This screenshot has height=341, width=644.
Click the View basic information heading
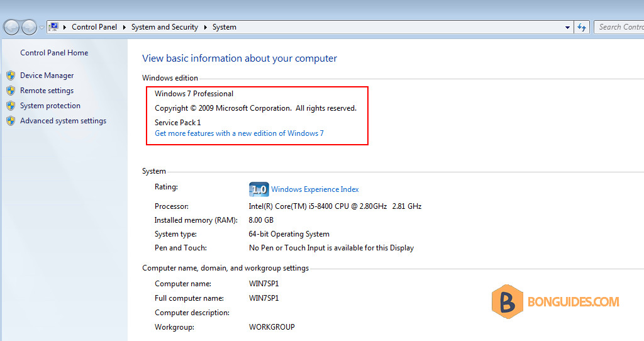240,59
